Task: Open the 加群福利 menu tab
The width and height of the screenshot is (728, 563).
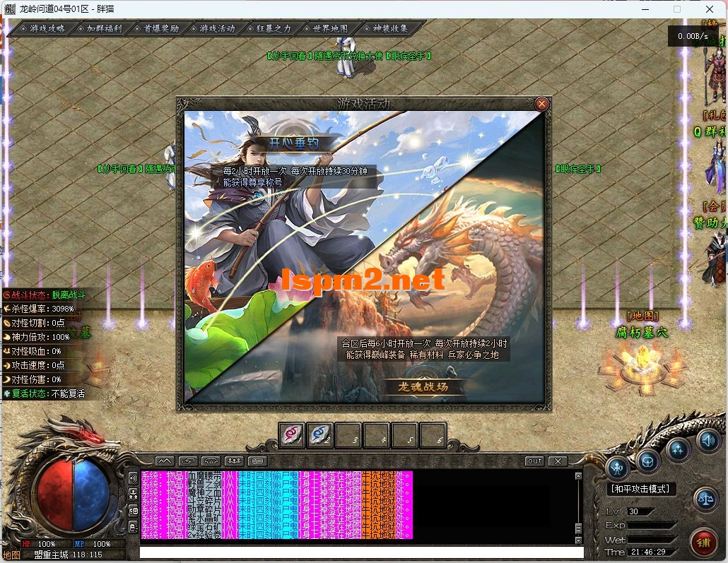Action: (100, 29)
